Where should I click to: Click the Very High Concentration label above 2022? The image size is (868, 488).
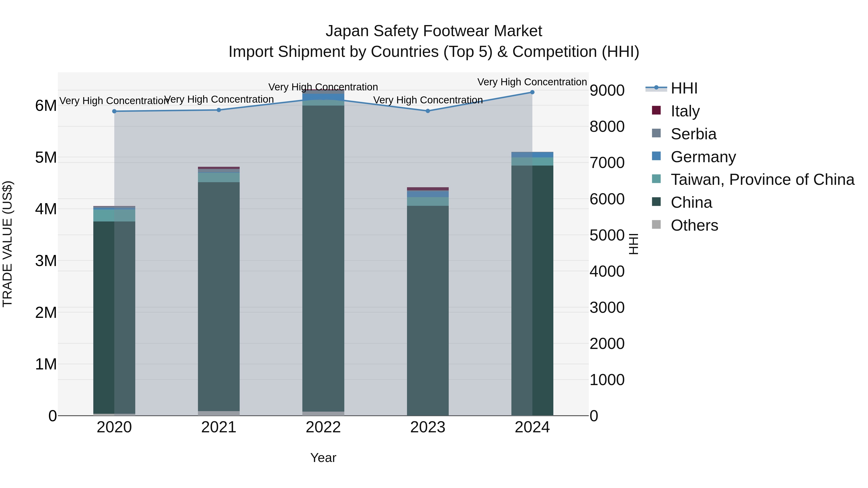point(323,87)
